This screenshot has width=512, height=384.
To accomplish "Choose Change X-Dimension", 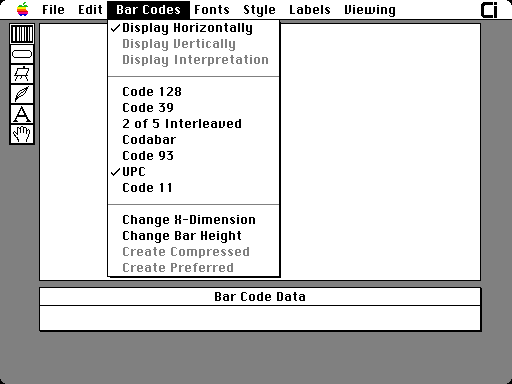I will pos(193,220).
